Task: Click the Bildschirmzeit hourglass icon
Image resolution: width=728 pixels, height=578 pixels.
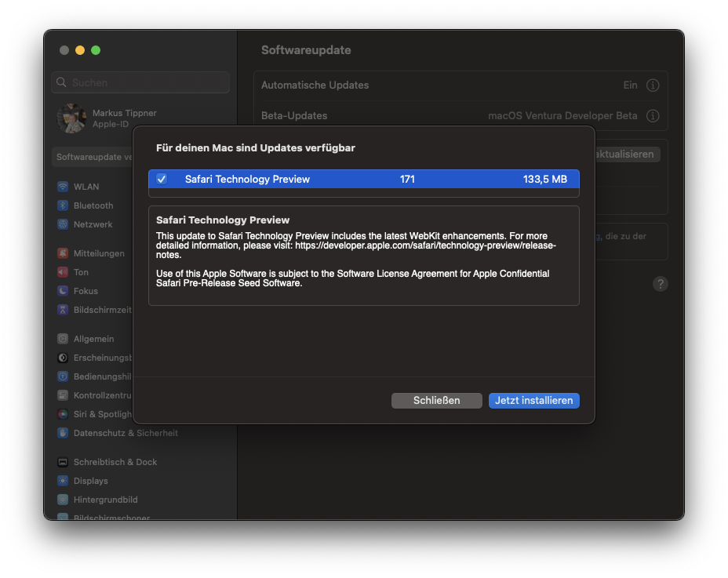Action: tap(63, 310)
